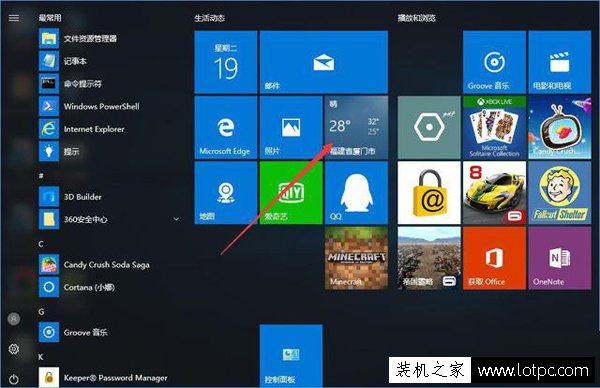Click the user account icon
The image size is (600, 388).
[14, 319]
